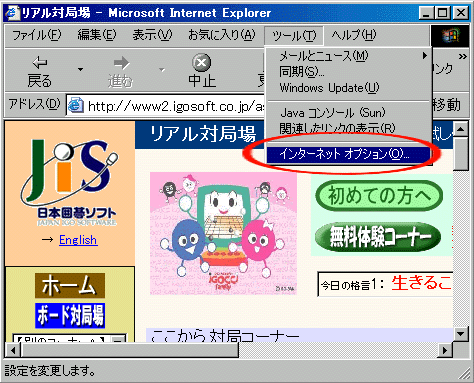
Task: Click the Stop (中止) X icon
Action: pyautogui.click(x=202, y=63)
